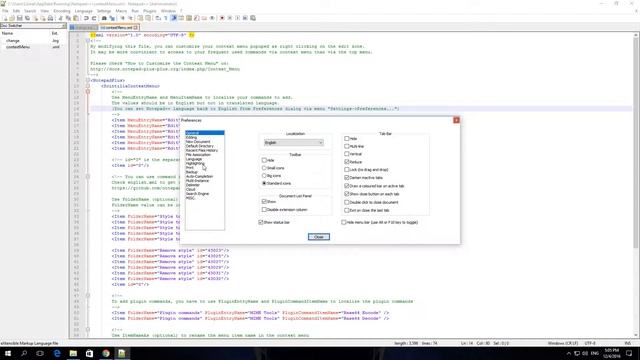Viewport: 640px width, 360px height.
Task: Click the Open file toolbar icon
Action: tap(12, 18)
